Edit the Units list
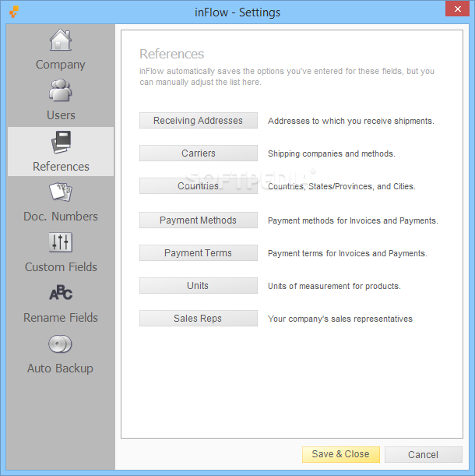This screenshot has width=475, height=476. point(199,286)
